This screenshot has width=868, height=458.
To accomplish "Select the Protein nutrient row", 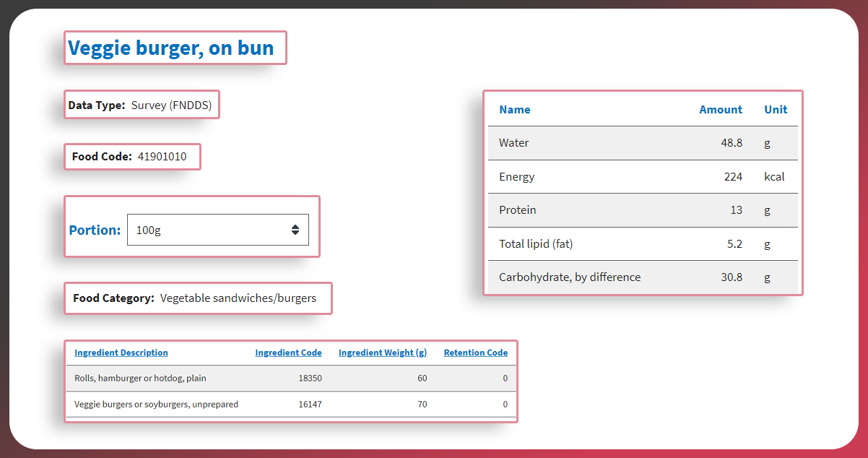I will 643,210.
